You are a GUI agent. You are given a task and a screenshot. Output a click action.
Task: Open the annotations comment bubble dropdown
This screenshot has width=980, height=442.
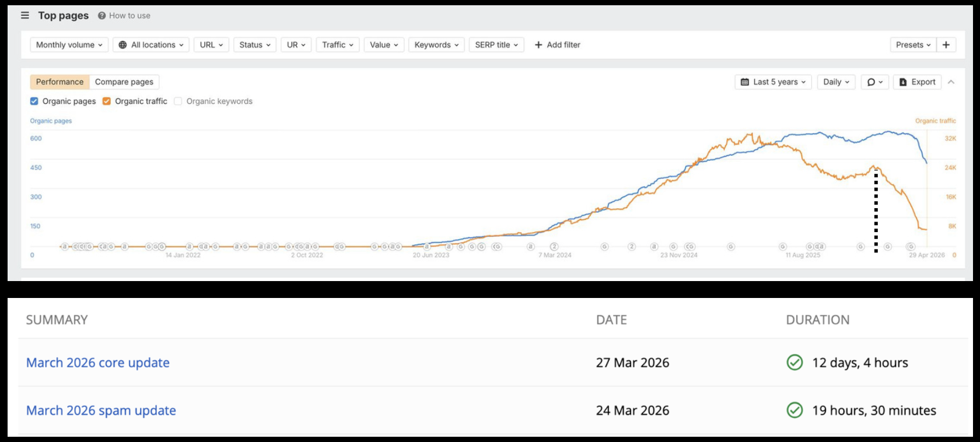pyautogui.click(x=874, y=82)
